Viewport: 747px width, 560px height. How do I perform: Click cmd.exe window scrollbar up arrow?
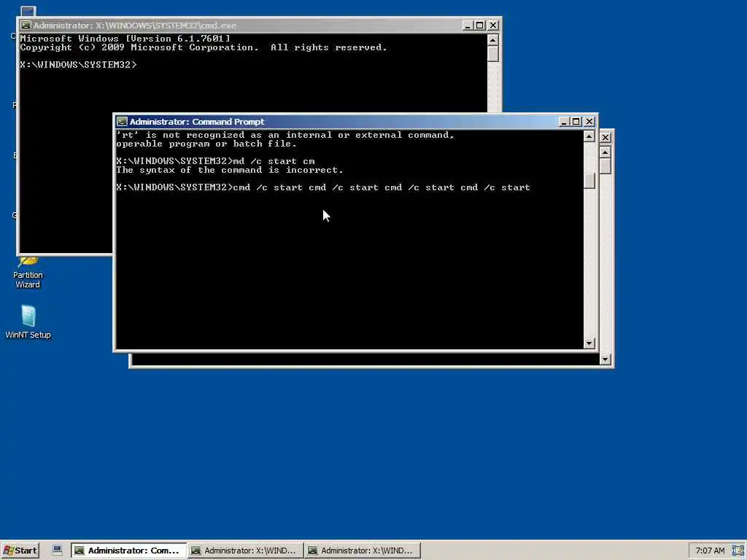click(493, 39)
